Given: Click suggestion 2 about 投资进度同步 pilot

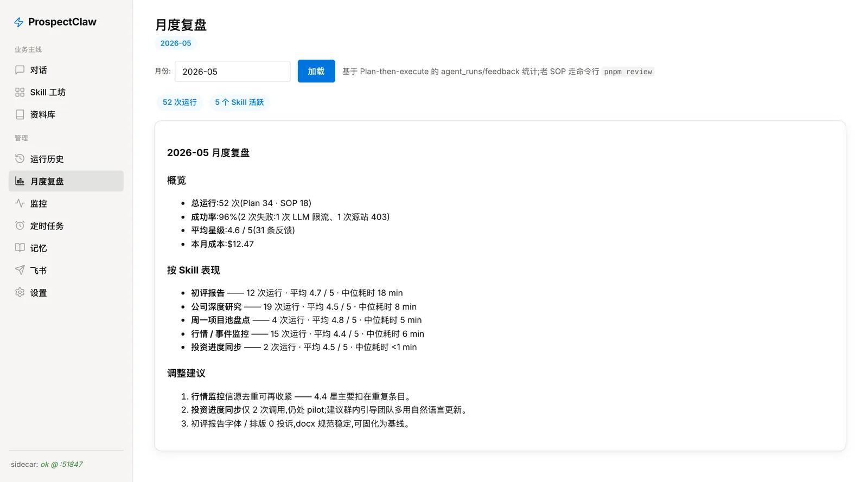Looking at the screenshot, I should (x=330, y=410).
